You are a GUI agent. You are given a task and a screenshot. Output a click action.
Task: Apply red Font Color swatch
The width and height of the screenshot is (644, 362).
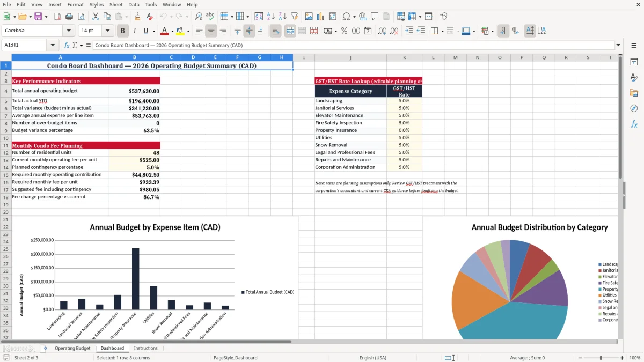click(x=165, y=31)
